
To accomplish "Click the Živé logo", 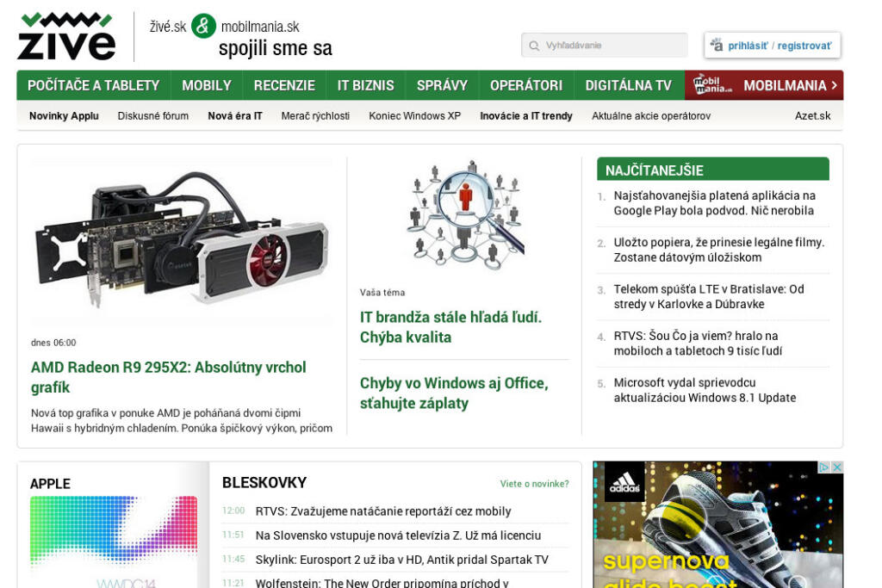I will [x=66, y=36].
